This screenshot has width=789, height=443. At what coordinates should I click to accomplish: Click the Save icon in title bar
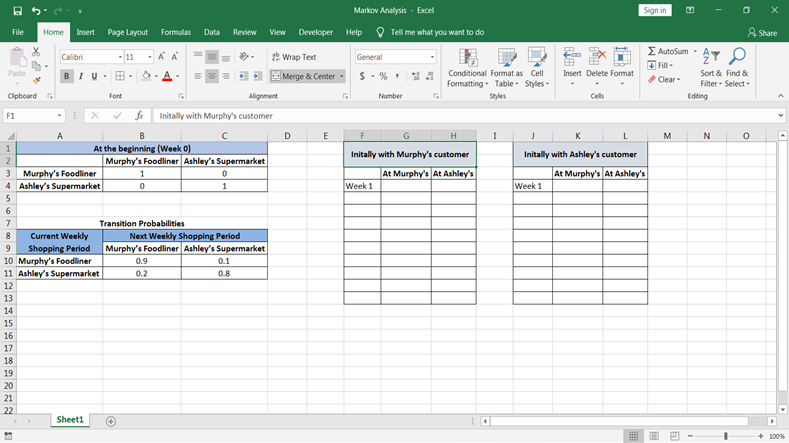tap(18, 11)
